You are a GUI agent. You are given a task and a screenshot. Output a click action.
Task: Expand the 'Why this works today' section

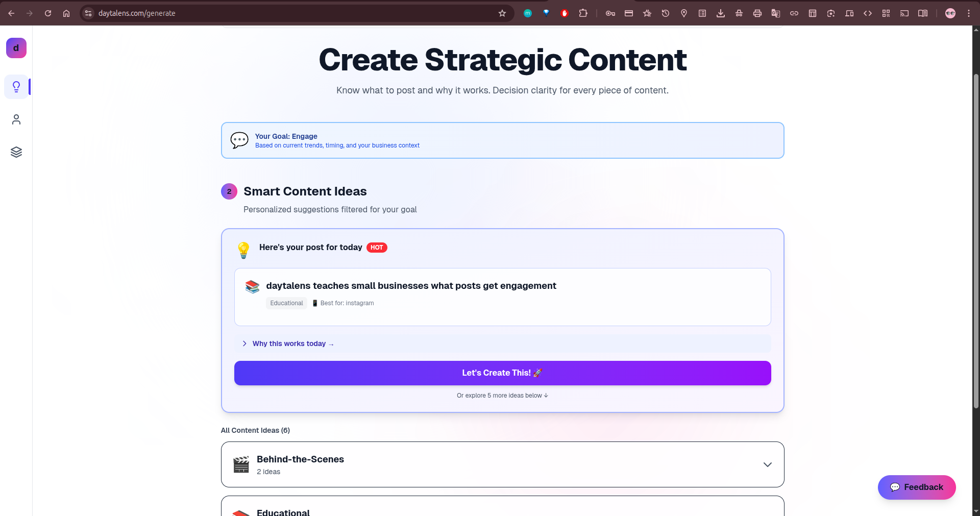(289, 343)
